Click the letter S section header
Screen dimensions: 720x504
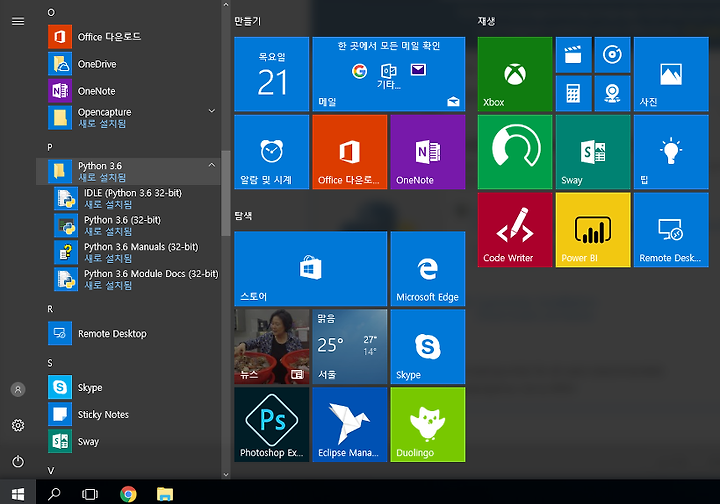(x=50, y=363)
